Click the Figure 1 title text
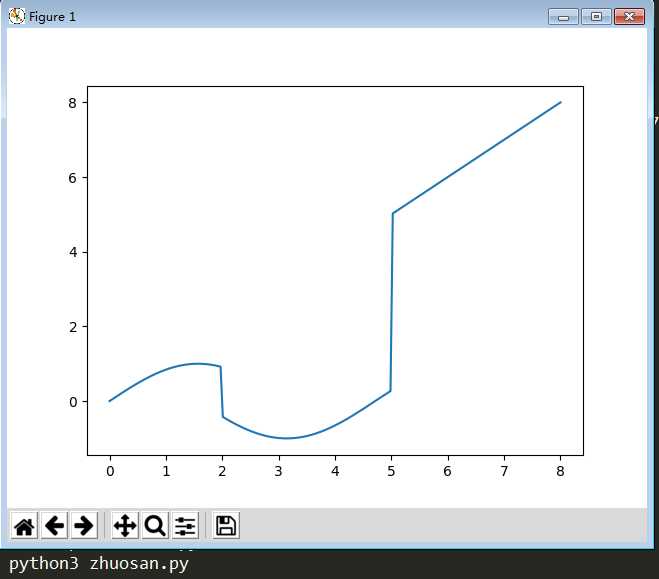 click(52, 17)
